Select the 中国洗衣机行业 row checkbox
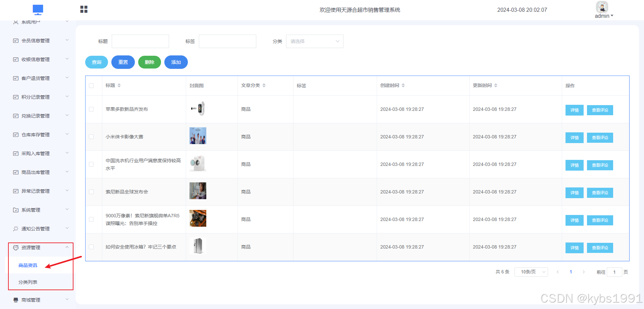644x309 pixels. tap(91, 164)
